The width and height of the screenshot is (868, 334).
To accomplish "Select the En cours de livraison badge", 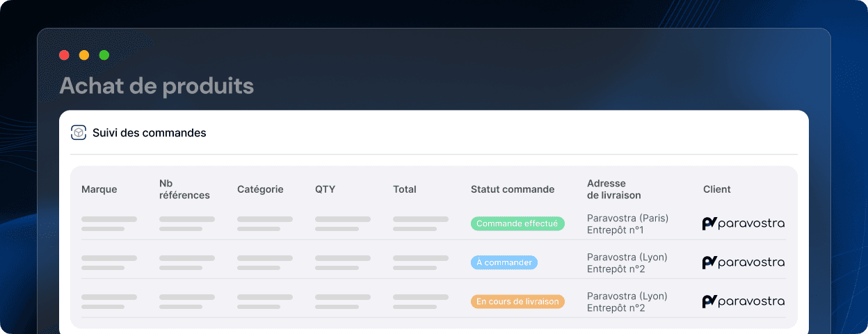I will (x=517, y=301).
